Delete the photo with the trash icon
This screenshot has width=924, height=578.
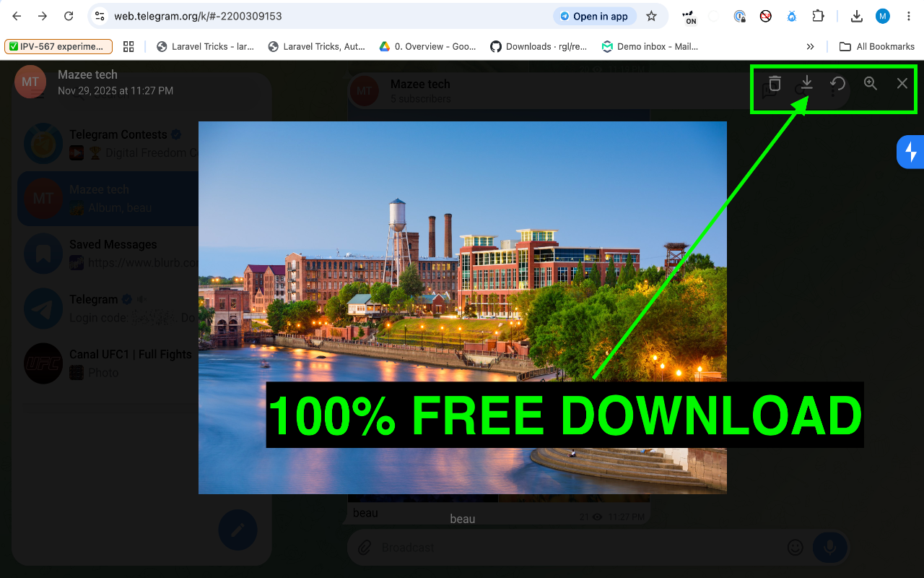tap(775, 83)
